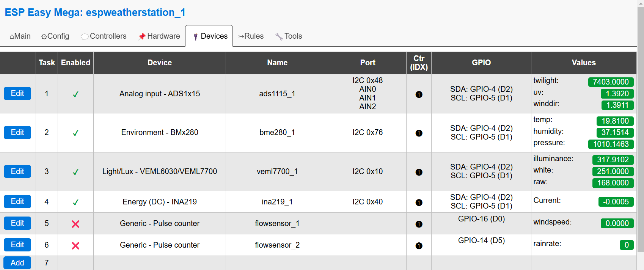Go to the Config tab

pyautogui.click(x=55, y=36)
